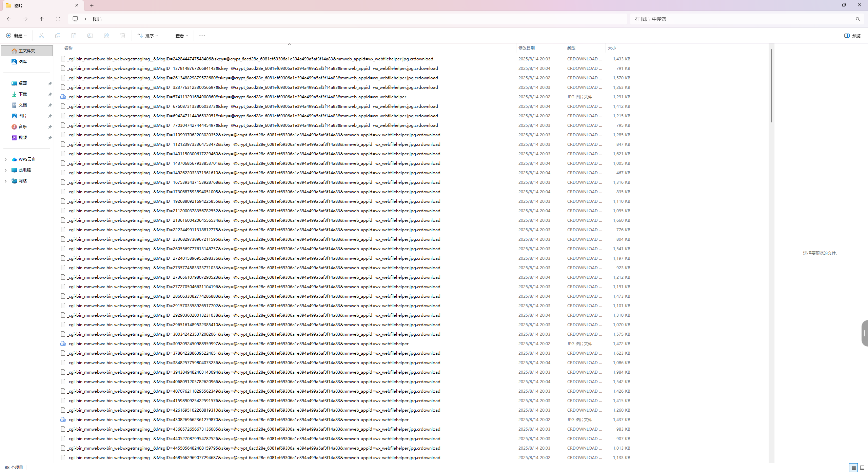
Task: Click the Delete trash can icon
Action: coord(123,36)
